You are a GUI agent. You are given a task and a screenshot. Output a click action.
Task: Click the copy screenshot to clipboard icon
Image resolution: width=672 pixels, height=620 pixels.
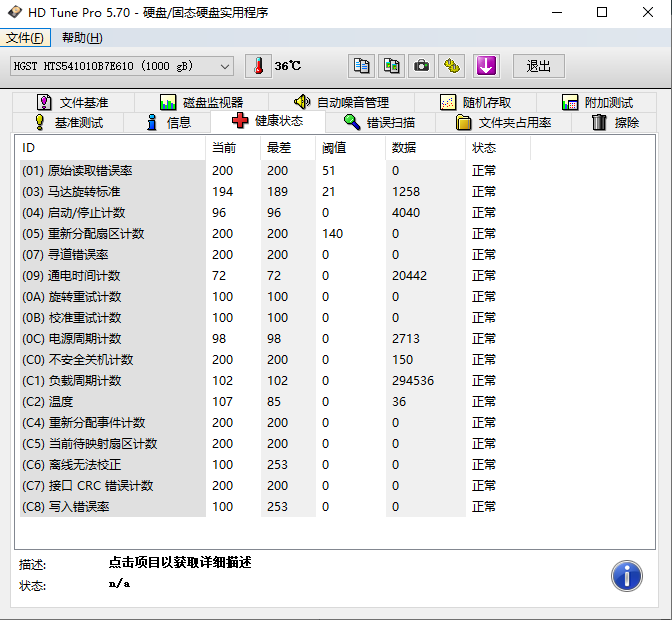tap(391, 66)
